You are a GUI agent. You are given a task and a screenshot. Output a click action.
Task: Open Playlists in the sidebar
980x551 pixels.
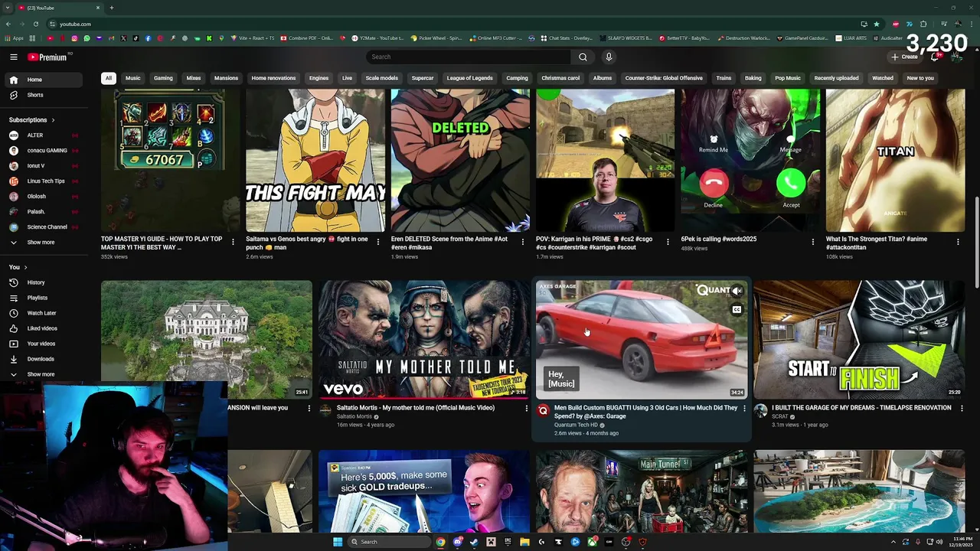pyautogui.click(x=43, y=298)
